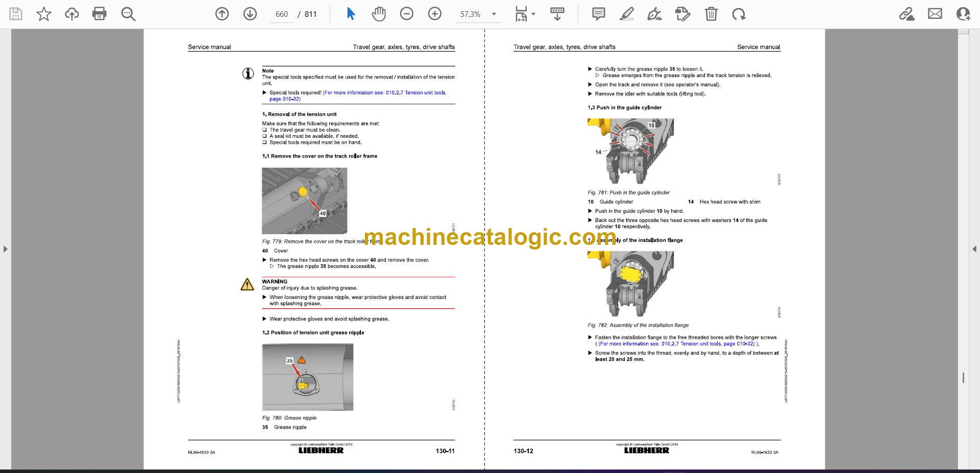Screen dimensions: 980x473
Task: Click heading '1. Removal of the tension unit'
Action: pyautogui.click(x=300, y=114)
